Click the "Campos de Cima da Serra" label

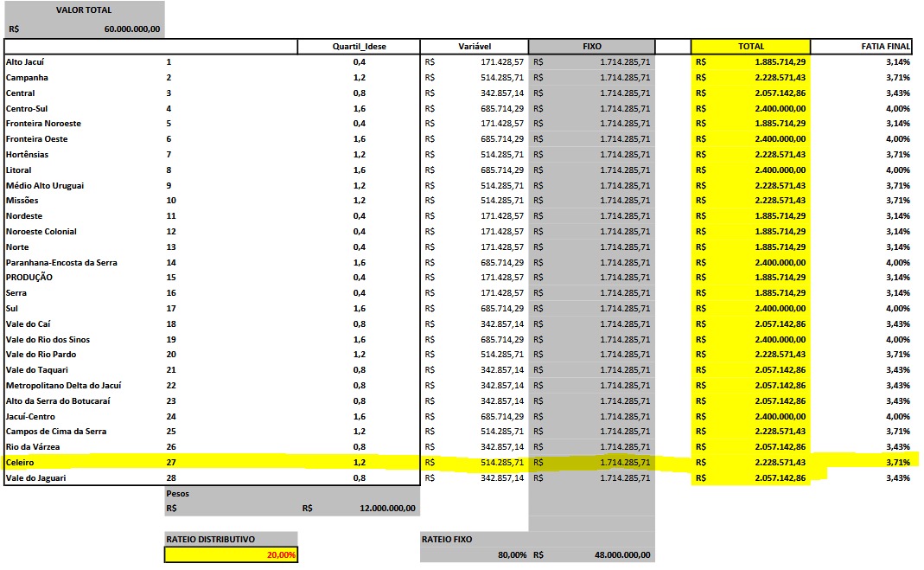pyautogui.click(x=56, y=432)
